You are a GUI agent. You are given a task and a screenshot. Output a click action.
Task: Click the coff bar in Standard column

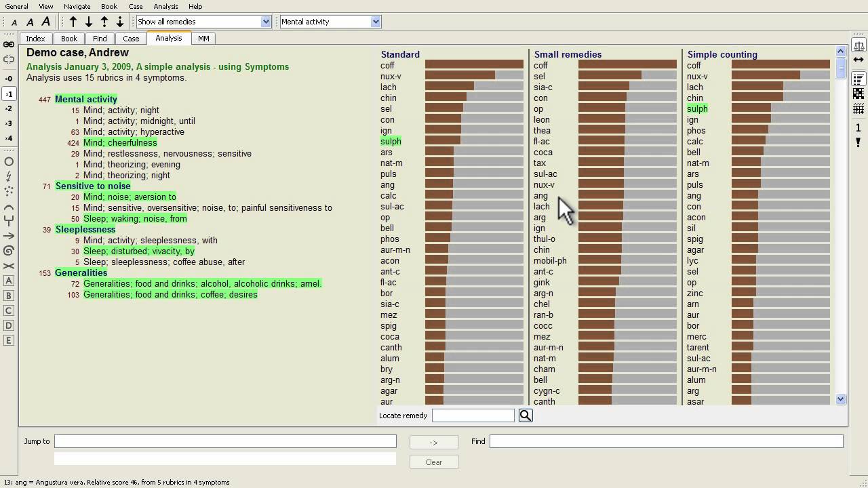(x=474, y=65)
